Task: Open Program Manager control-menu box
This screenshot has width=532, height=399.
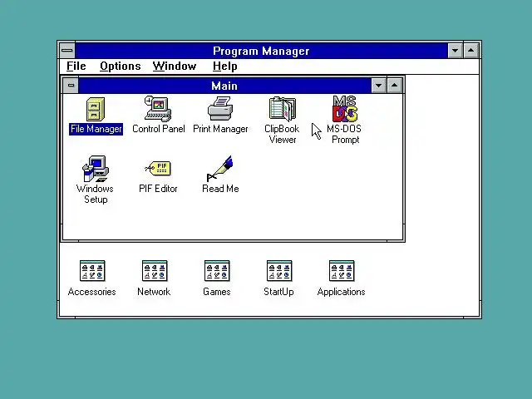Action: [67, 51]
